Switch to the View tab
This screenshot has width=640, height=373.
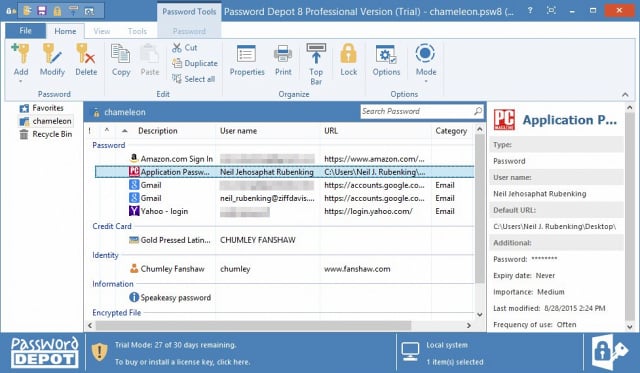click(x=102, y=31)
